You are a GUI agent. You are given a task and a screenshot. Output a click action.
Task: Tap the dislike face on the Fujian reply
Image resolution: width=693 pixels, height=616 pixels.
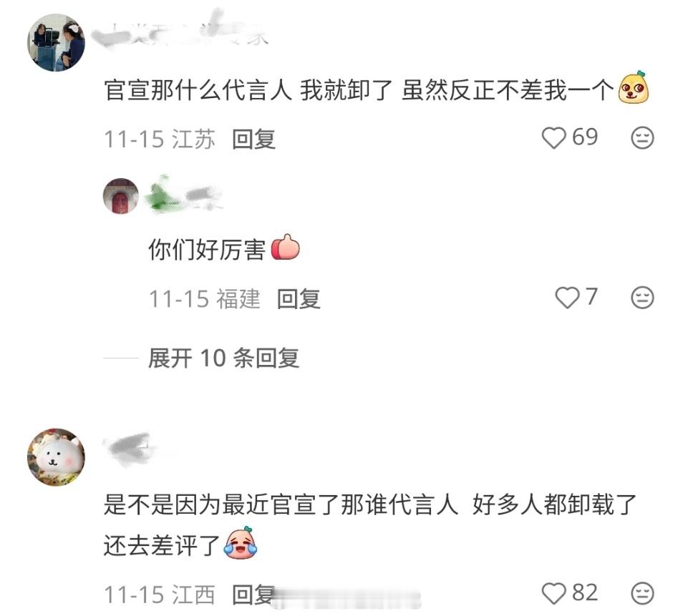pyautogui.click(x=642, y=297)
